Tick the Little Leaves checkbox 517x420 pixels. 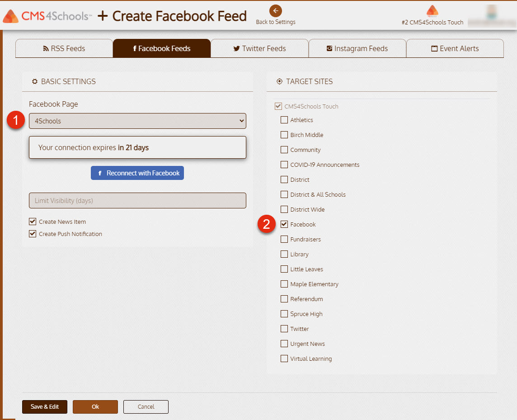[284, 269]
